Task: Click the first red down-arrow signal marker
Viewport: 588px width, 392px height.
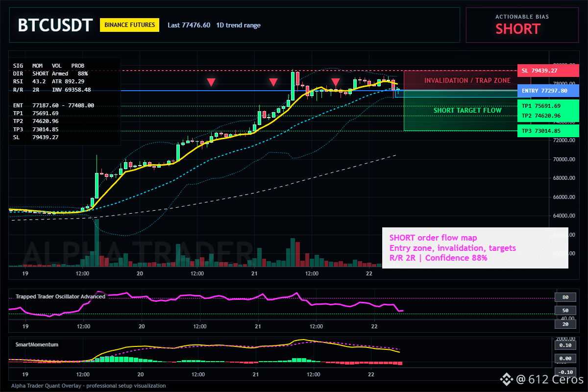Action: click(x=211, y=82)
